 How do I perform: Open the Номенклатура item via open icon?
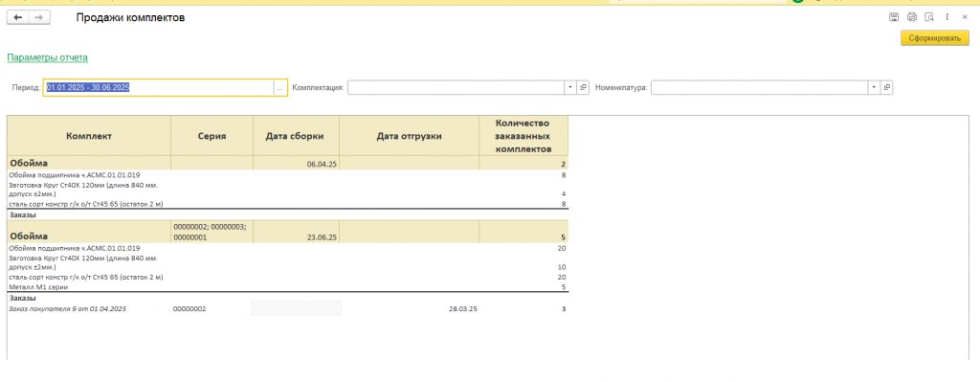pos(887,87)
